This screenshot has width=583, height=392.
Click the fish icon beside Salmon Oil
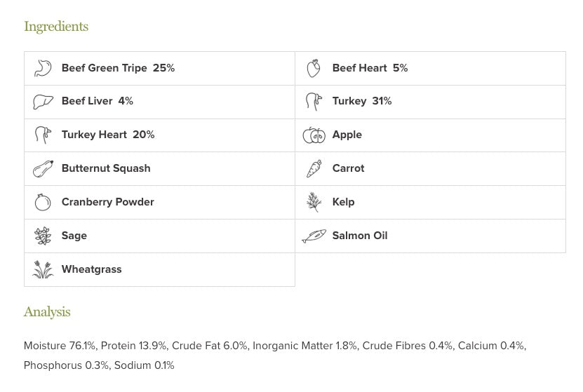click(x=314, y=236)
